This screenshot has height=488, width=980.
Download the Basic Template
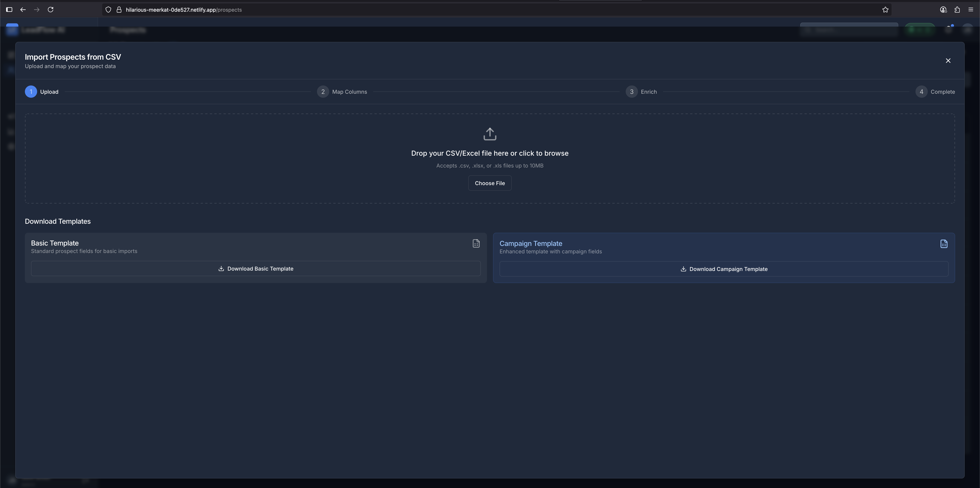coord(256,269)
